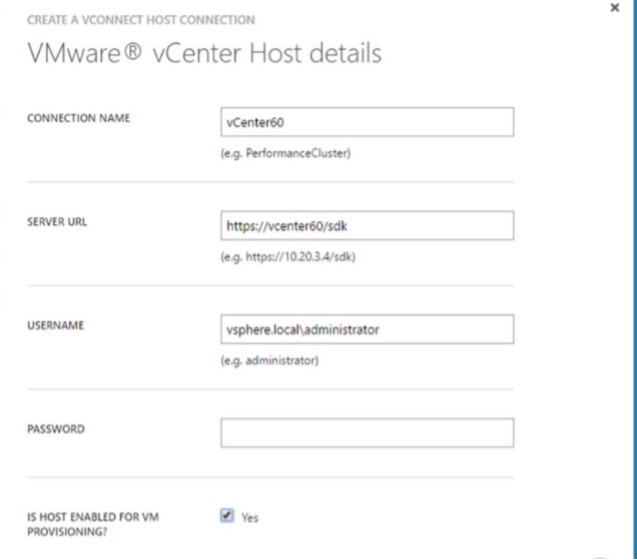Click 'IS HOST ENABLED FOR VM PROVISIONING?' label
Screen dimensions: 637x560
[x=93, y=524]
